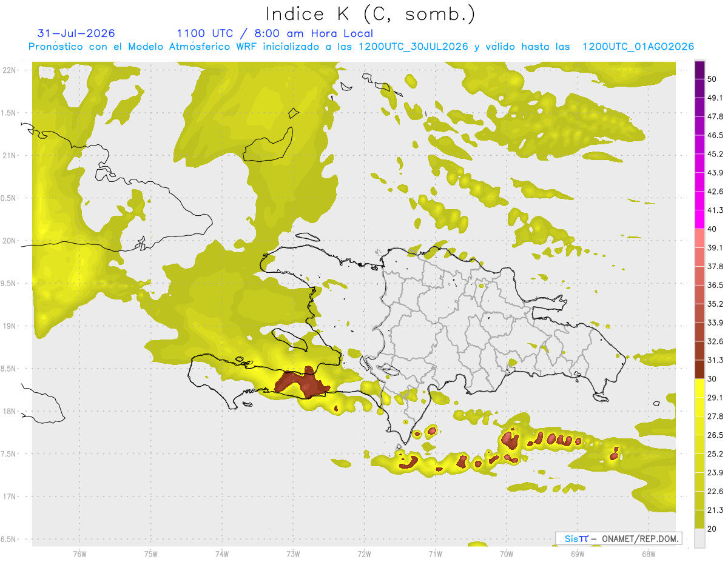
Task: Click the 71W longitude label
Action: pyautogui.click(x=435, y=554)
